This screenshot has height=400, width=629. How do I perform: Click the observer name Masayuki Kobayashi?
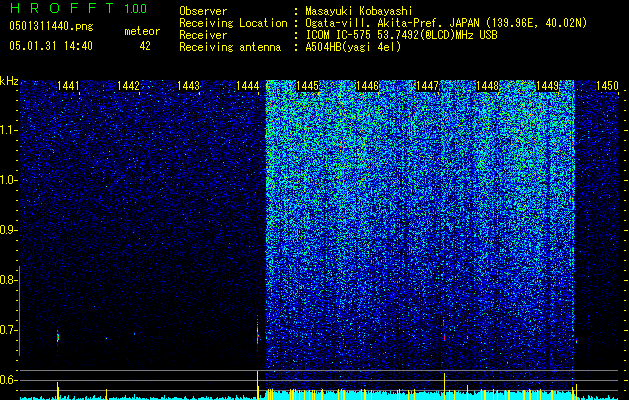359,12
